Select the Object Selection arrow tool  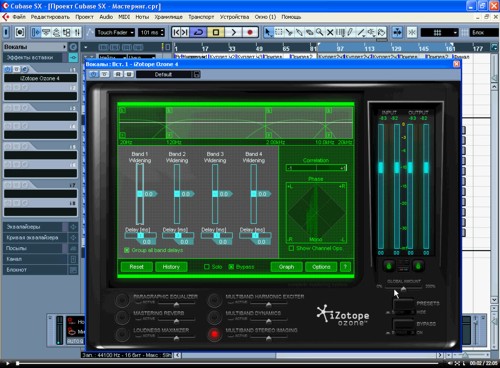(268, 32)
